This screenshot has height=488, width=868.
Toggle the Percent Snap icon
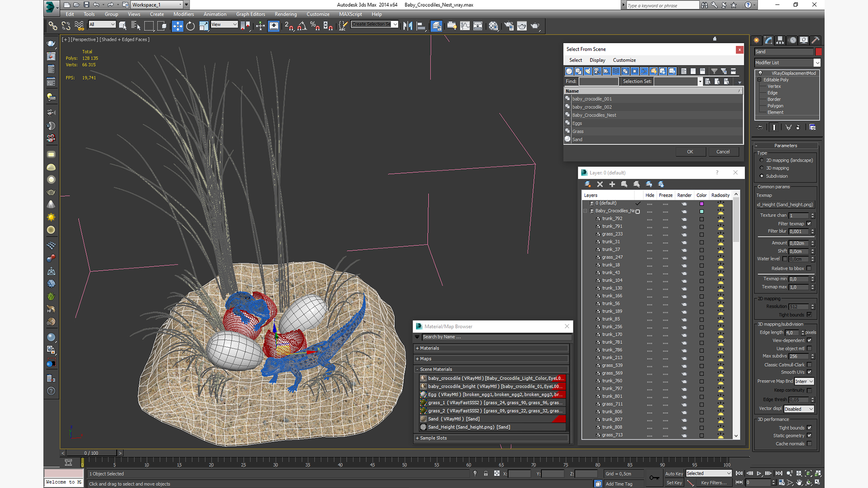[315, 26]
